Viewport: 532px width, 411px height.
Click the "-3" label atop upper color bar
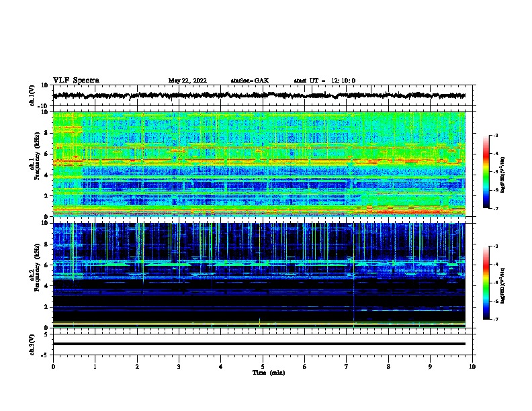[x=496, y=135]
